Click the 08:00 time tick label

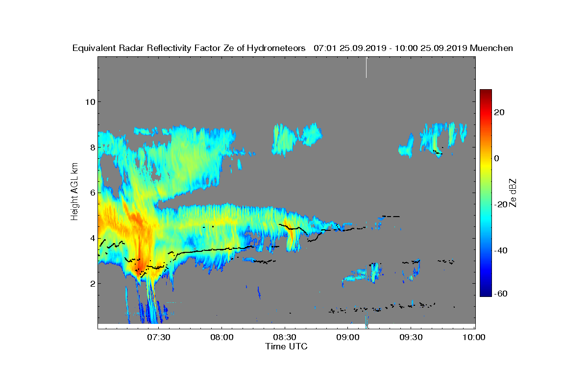point(221,338)
